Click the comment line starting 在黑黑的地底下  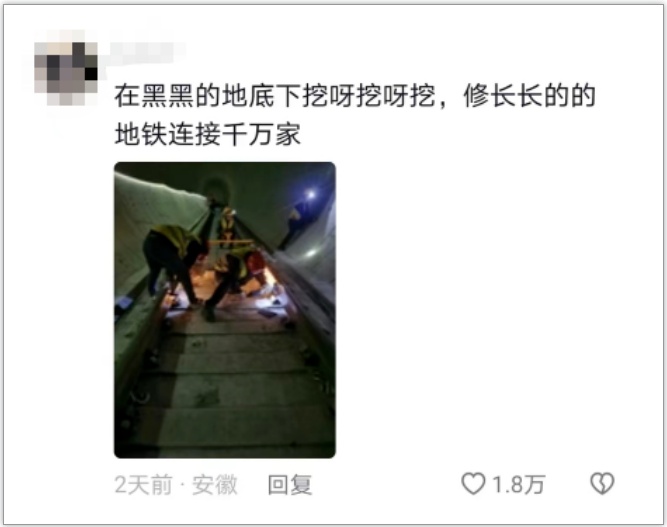tap(355, 96)
